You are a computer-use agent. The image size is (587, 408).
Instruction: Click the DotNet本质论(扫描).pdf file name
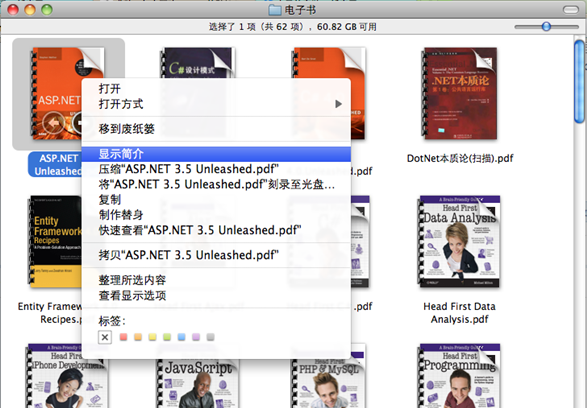(x=460, y=158)
